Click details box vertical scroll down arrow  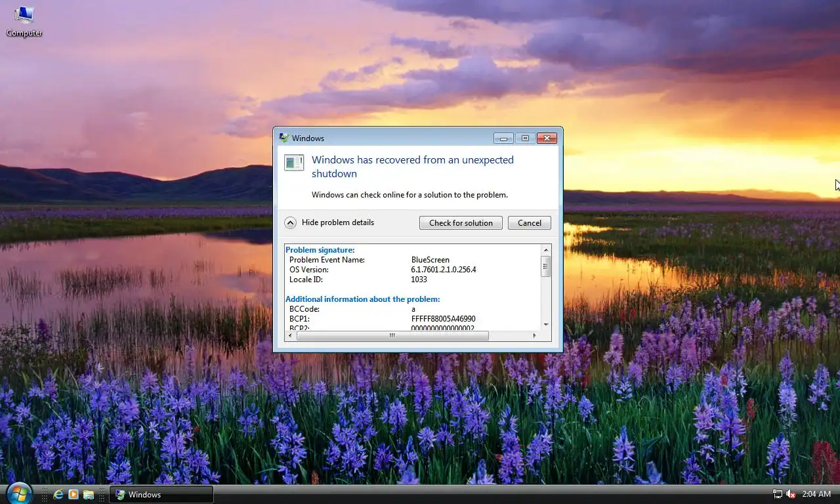[x=546, y=325]
